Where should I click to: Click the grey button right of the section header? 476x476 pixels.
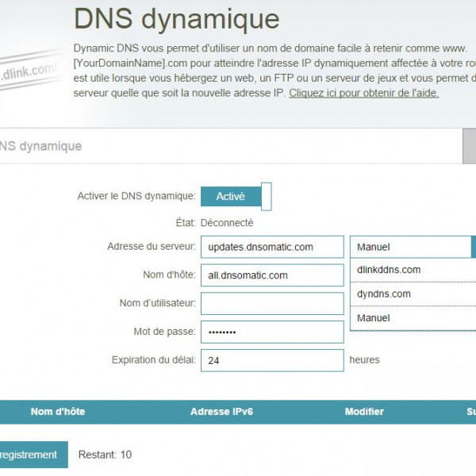point(469,146)
